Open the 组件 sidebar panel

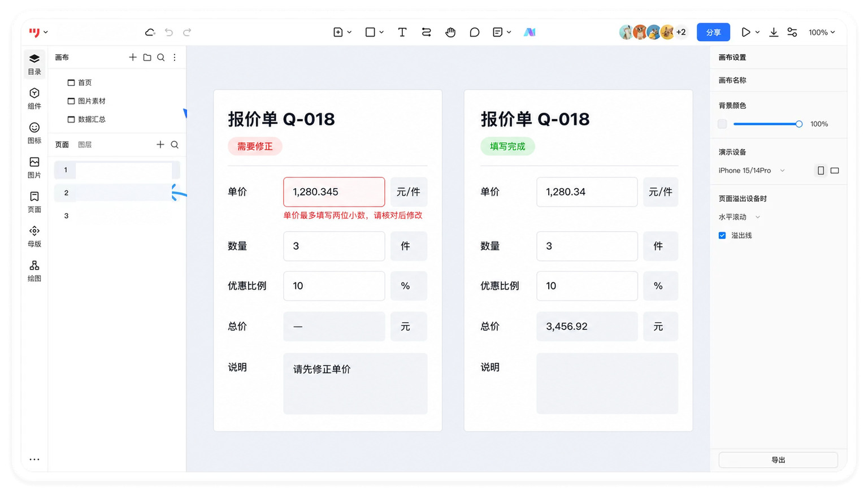34,99
